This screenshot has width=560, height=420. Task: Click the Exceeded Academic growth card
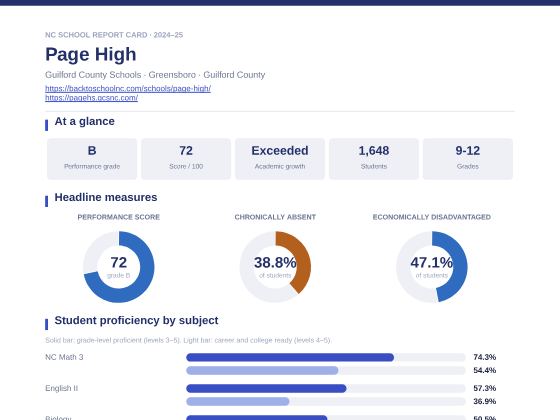pos(280,159)
